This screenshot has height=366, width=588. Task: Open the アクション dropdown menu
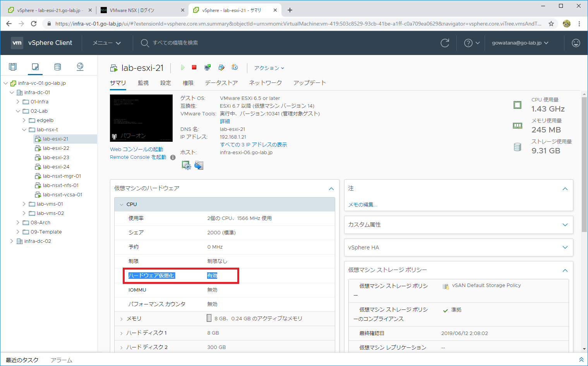269,68
